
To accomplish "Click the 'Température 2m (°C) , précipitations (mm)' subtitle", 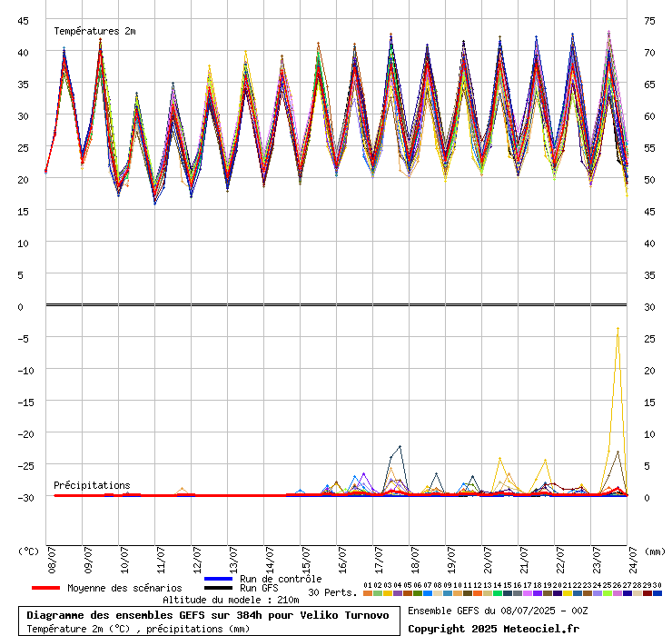I will 138,629.
